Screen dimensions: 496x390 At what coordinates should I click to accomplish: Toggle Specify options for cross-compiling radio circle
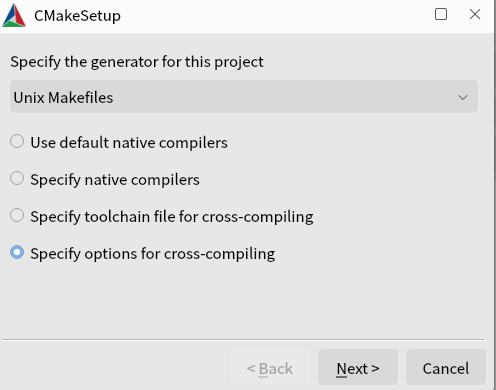[17, 252]
